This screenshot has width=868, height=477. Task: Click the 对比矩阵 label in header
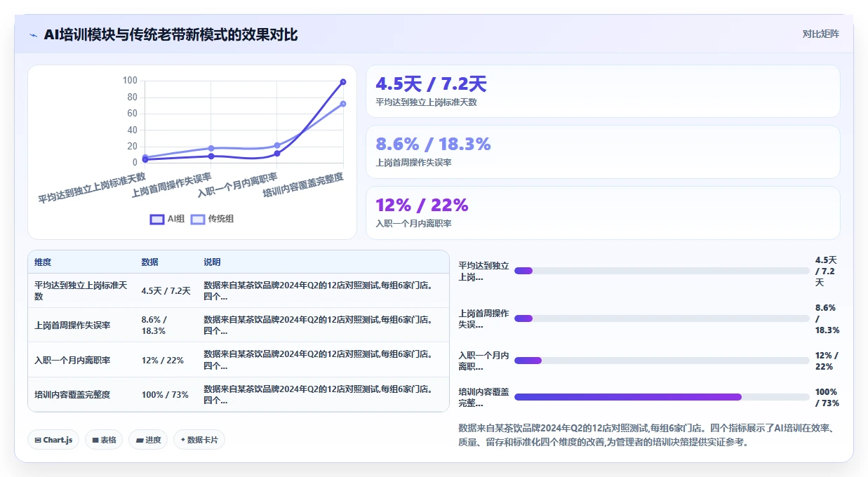pyautogui.click(x=821, y=34)
